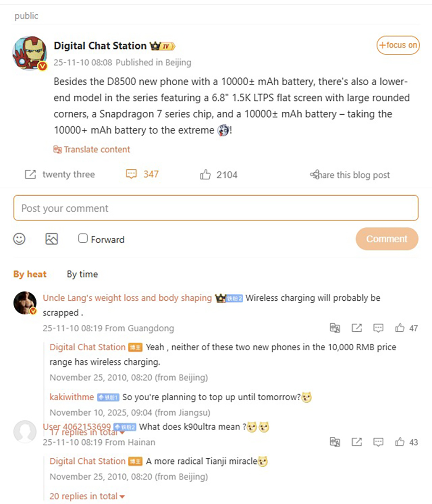Click the Translate content link
432x504 pixels.
coord(92,150)
